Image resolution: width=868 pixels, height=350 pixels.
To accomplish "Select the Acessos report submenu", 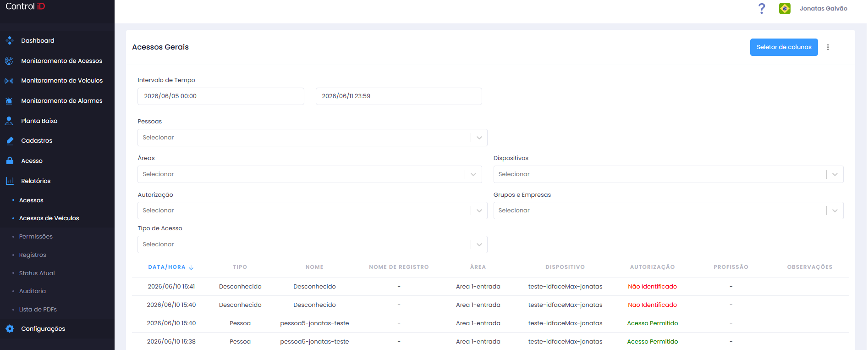I will [31, 200].
